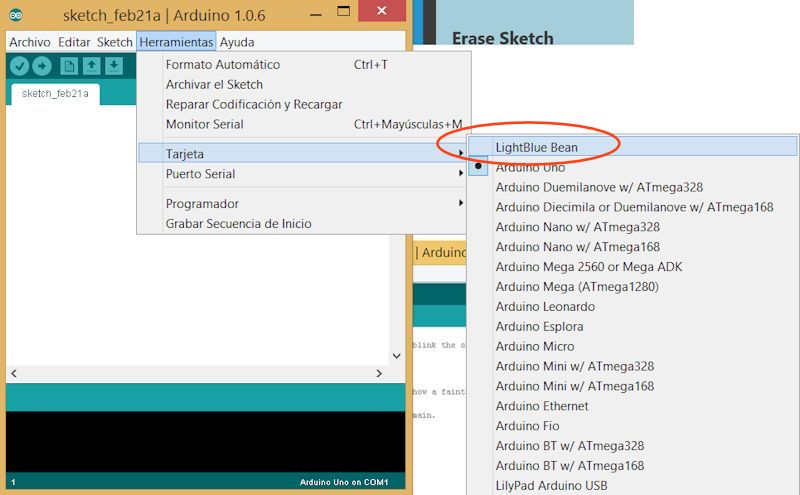Open the Ayuda menu
800x495 pixels.
237,42
